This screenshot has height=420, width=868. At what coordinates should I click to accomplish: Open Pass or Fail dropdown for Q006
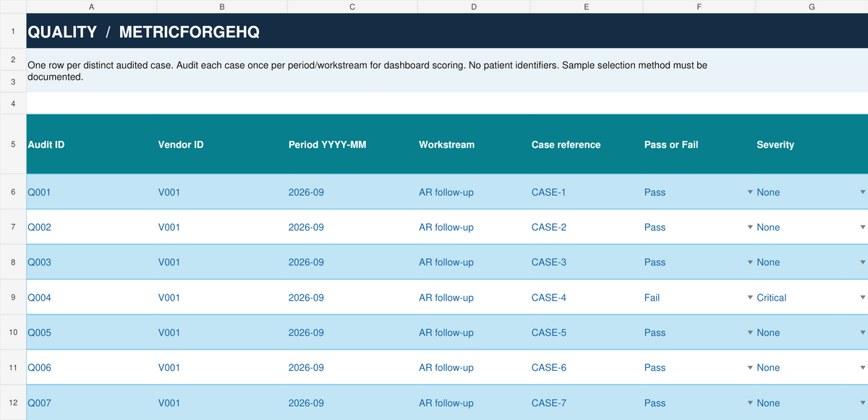[x=750, y=367]
